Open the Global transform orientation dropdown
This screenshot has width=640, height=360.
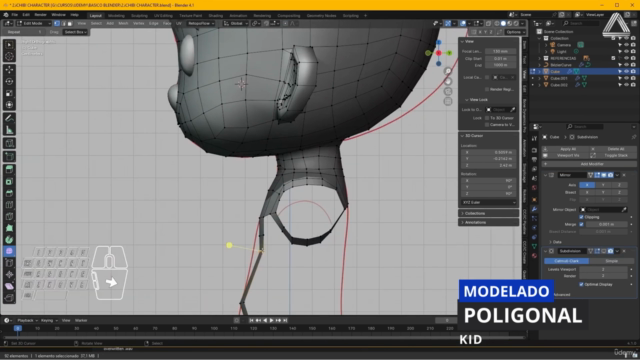click(x=236, y=23)
